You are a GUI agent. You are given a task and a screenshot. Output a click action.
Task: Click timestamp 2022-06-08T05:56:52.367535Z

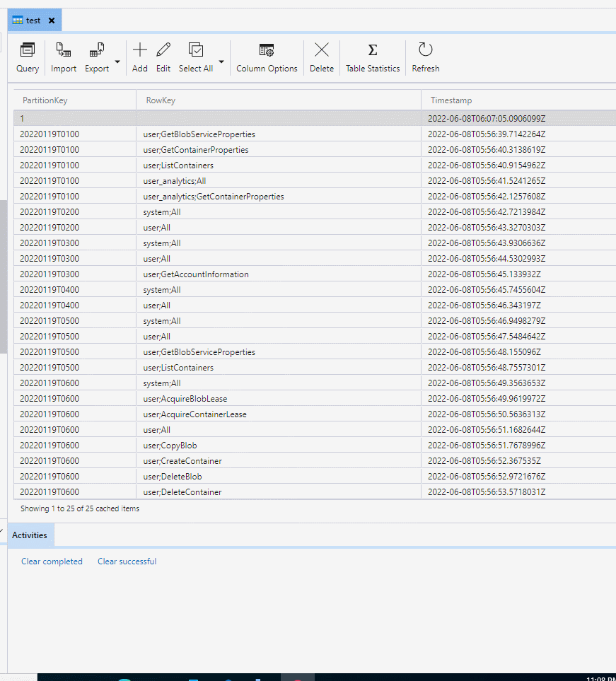[x=484, y=461]
